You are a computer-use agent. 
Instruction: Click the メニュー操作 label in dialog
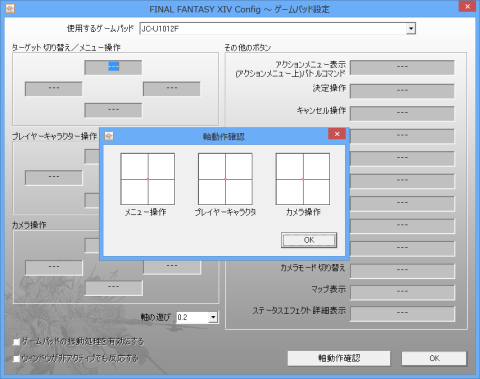(145, 212)
